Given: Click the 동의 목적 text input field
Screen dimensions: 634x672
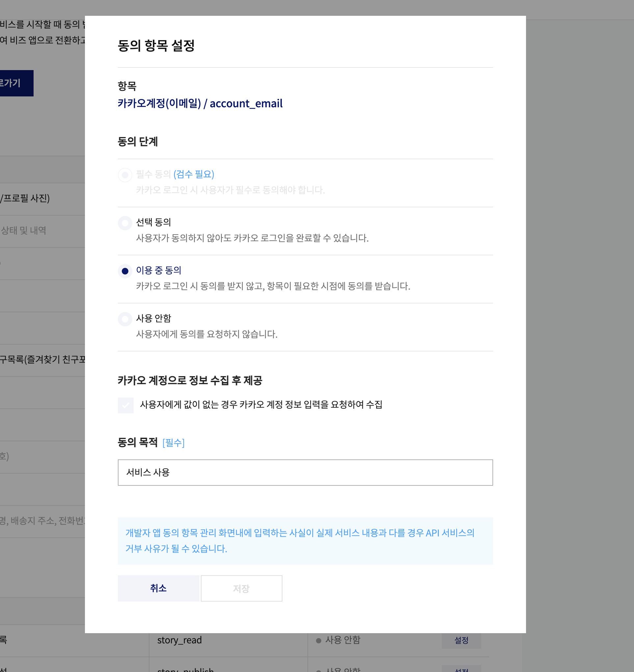Looking at the screenshot, I should point(305,472).
